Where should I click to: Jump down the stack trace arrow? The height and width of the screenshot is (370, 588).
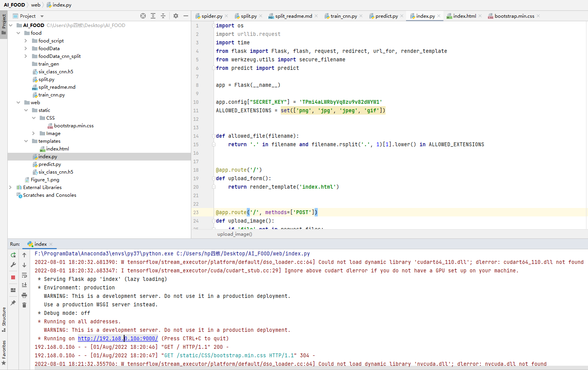coord(24,265)
